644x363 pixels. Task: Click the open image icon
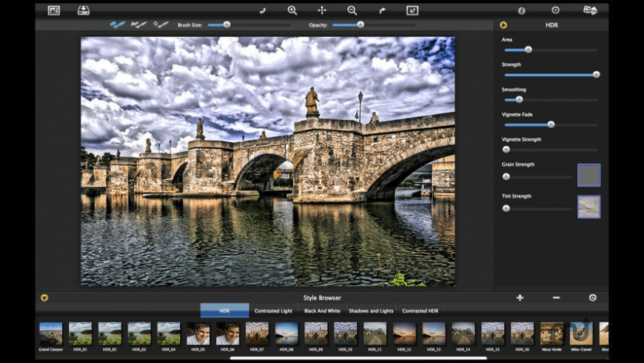(53, 10)
